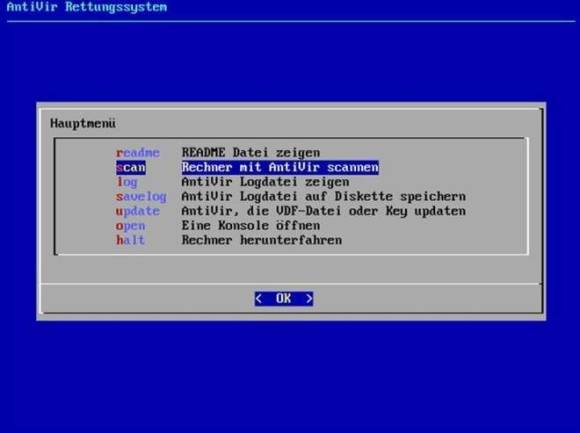Select the update menu entry
This screenshot has height=433, width=580.
(138, 211)
